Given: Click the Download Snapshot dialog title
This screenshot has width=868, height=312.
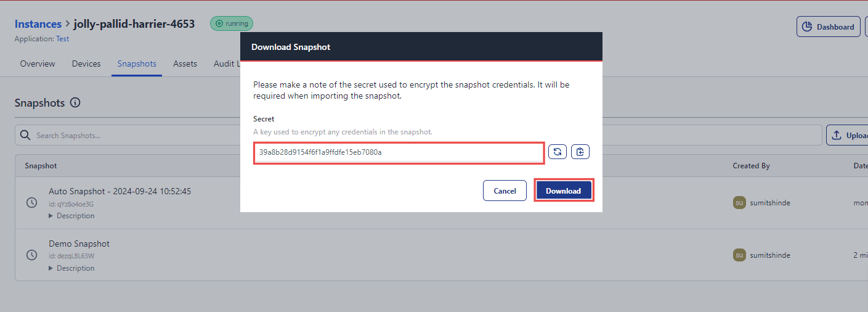Looking at the screenshot, I should pos(291,47).
